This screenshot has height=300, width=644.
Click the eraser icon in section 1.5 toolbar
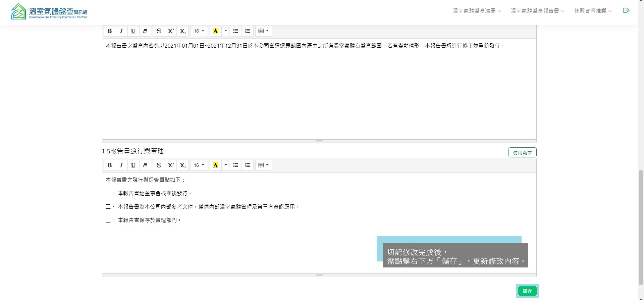pyautogui.click(x=145, y=165)
